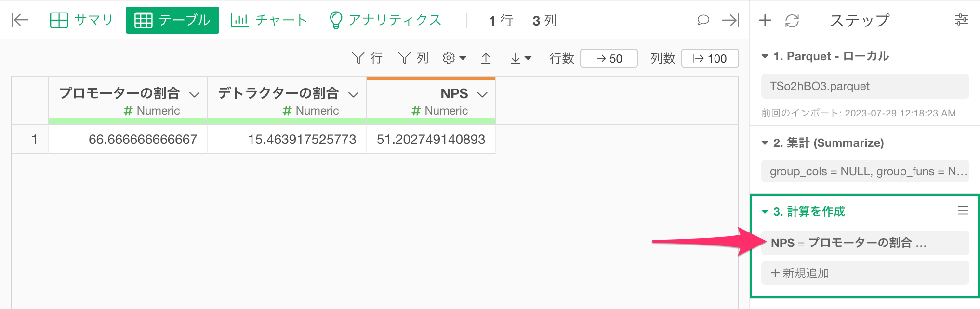Viewport: 980px width, 309px height.
Task: Open the アナリティクス tab
Action: 385,20
